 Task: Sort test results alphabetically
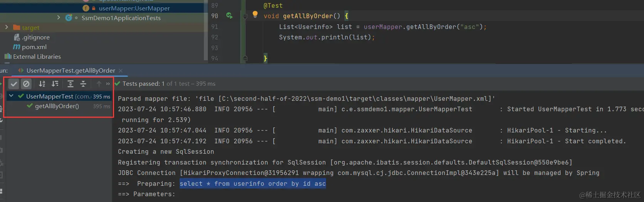[x=42, y=84]
